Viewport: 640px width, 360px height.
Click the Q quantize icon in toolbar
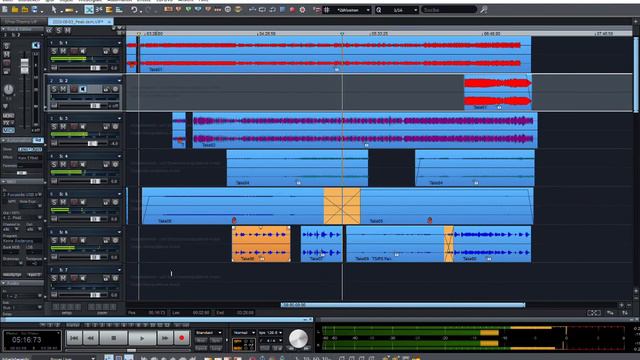coord(379,10)
